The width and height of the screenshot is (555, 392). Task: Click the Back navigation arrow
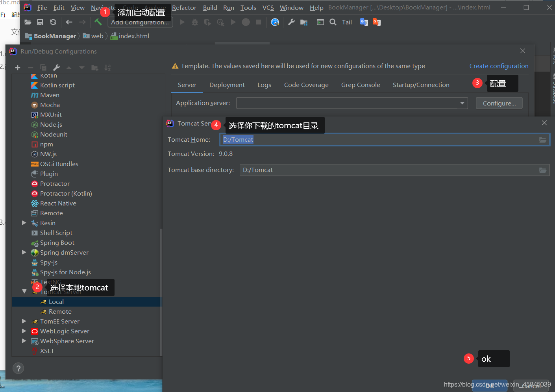(69, 22)
